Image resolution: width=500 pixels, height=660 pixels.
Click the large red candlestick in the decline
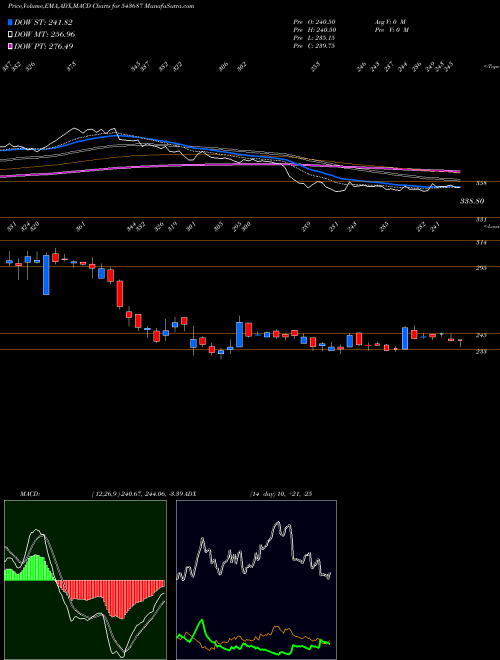click(x=120, y=293)
